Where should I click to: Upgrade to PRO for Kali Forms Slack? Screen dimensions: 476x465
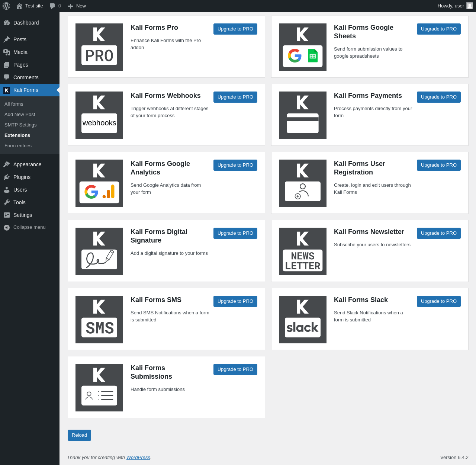tap(439, 301)
